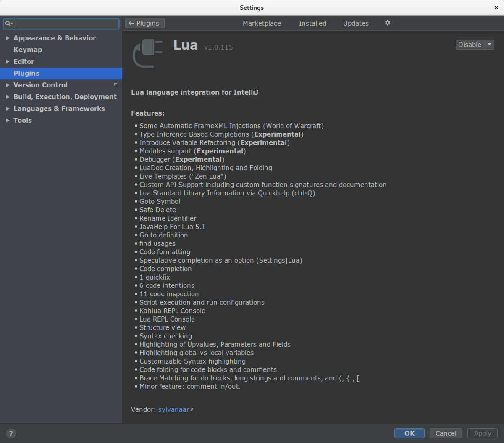This screenshot has height=443, width=504.
Task: Expand Build, Execution, Deployment section
Action: (8, 97)
